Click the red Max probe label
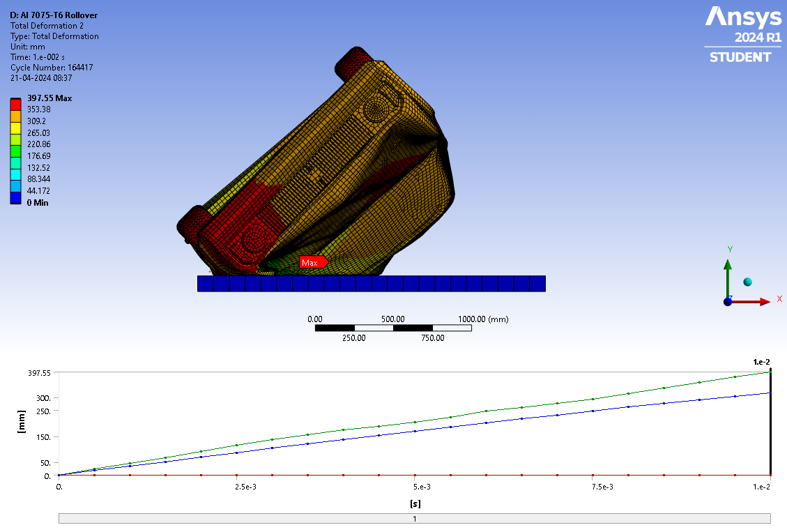Screen dimensions: 787x532 coord(313,262)
